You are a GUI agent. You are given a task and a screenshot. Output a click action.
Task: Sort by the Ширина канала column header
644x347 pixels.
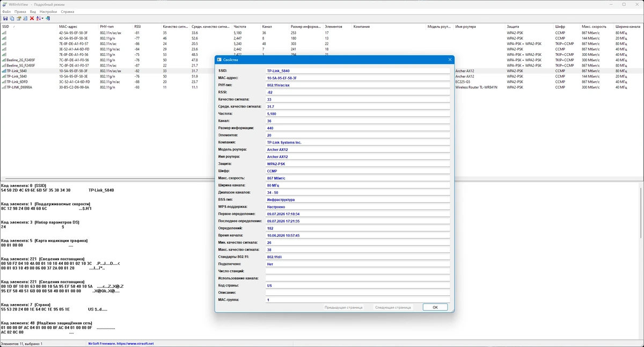[x=629, y=26]
